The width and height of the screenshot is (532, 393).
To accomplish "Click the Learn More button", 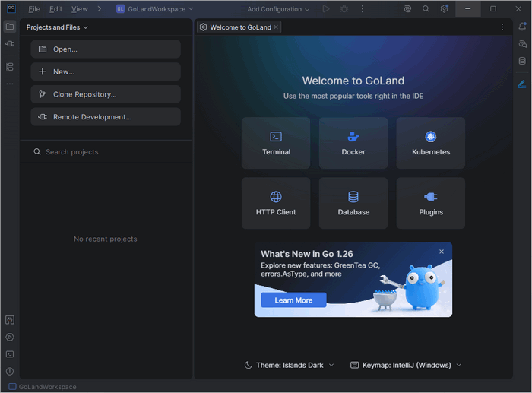I will 293,300.
